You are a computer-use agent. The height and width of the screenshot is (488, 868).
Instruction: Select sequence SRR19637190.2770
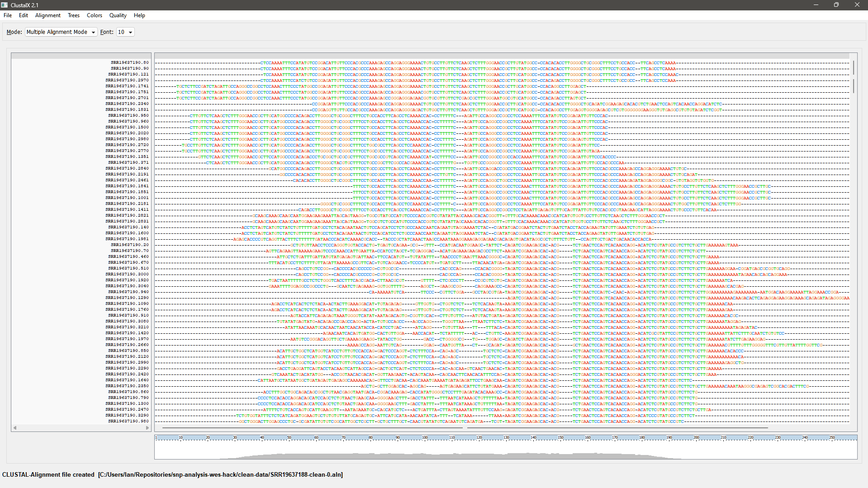[127, 151]
